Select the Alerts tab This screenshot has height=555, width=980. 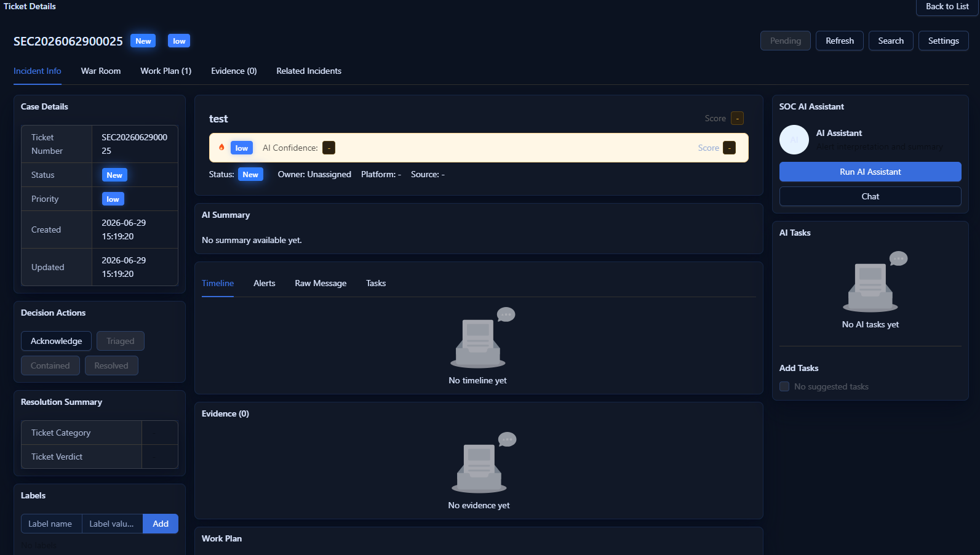tap(265, 283)
